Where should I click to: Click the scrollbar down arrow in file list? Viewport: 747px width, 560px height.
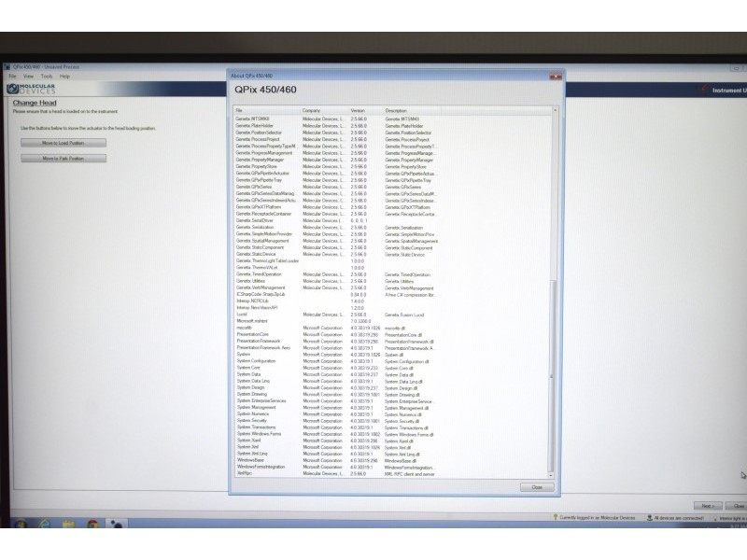coord(551,475)
